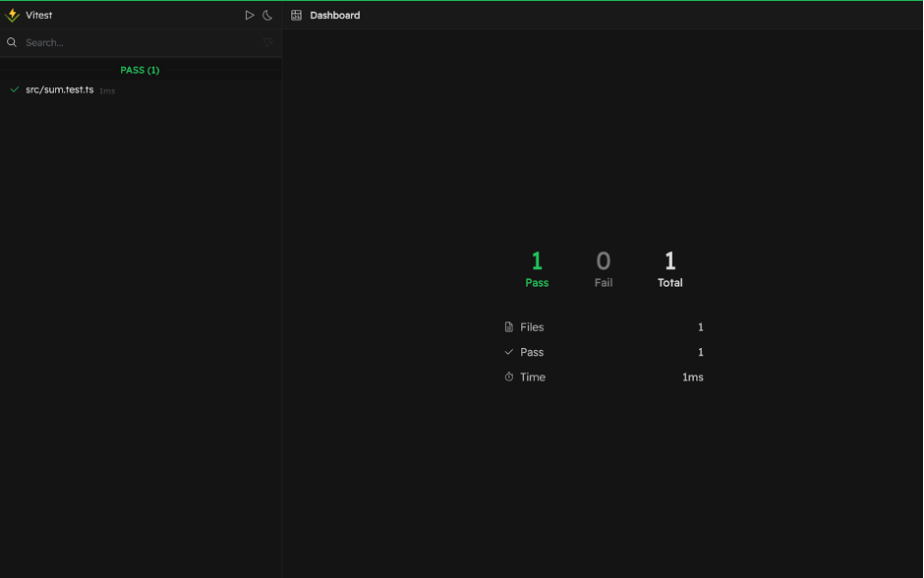The height and width of the screenshot is (578, 924).
Task: Click the Time stopwatch icon
Action: pyautogui.click(x=509, y=377)
